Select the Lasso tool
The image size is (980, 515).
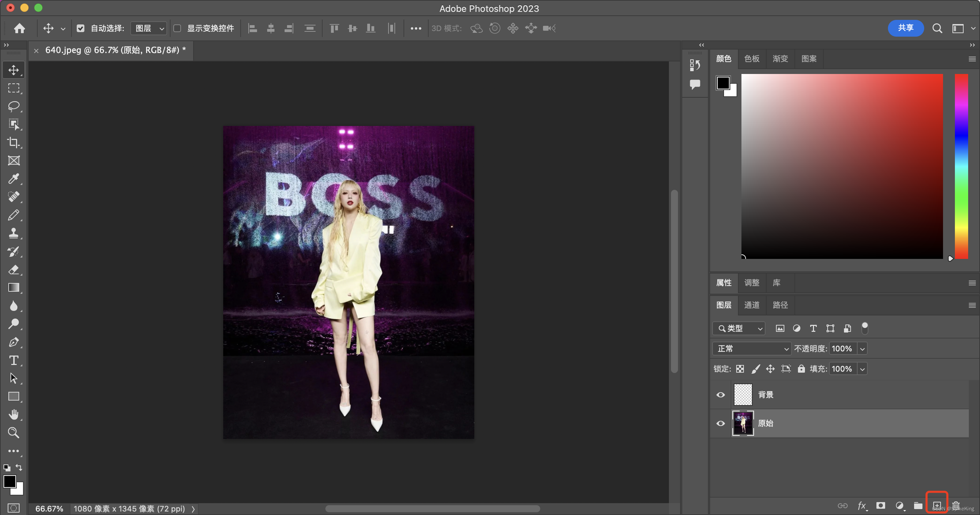[14, 106]
